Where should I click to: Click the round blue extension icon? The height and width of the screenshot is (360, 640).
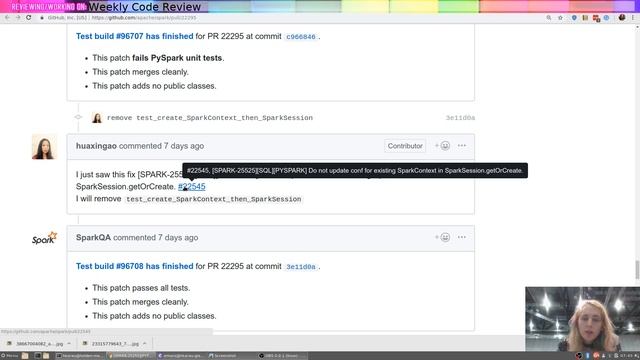click(x=607, y=18)
